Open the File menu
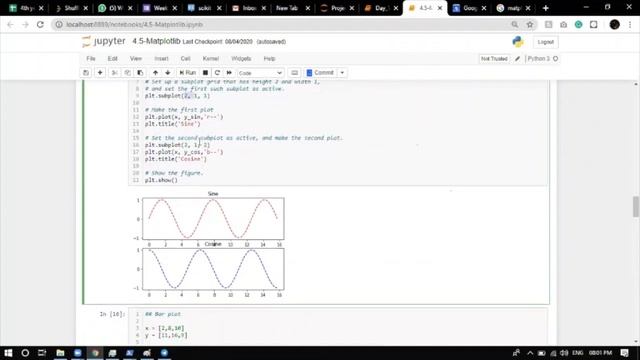This screenshot has width=640, height=360. (x=91, y=59)
